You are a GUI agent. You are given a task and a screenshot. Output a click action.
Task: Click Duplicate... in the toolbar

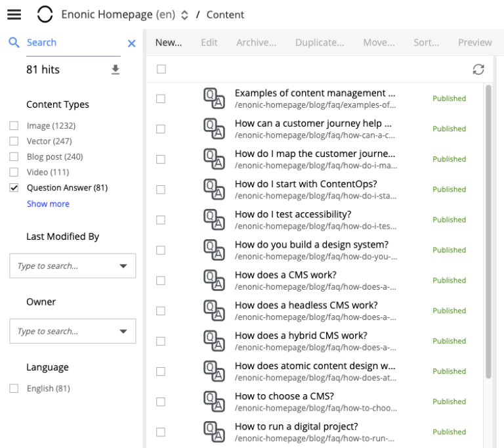320,43
